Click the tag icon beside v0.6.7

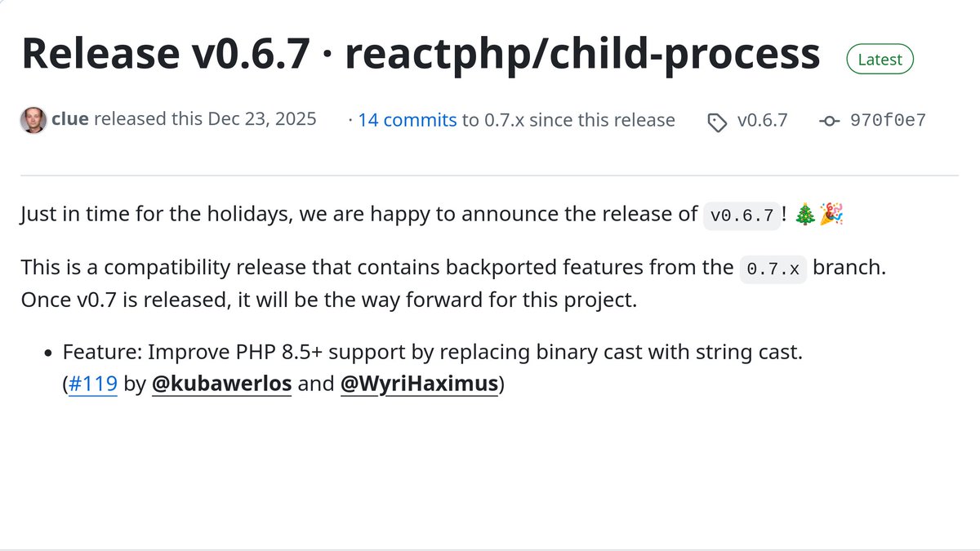coord(717,122)
